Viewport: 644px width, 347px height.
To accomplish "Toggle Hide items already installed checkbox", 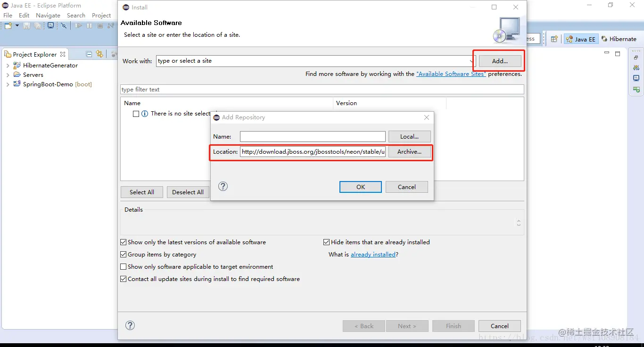I will coord(326,242).
